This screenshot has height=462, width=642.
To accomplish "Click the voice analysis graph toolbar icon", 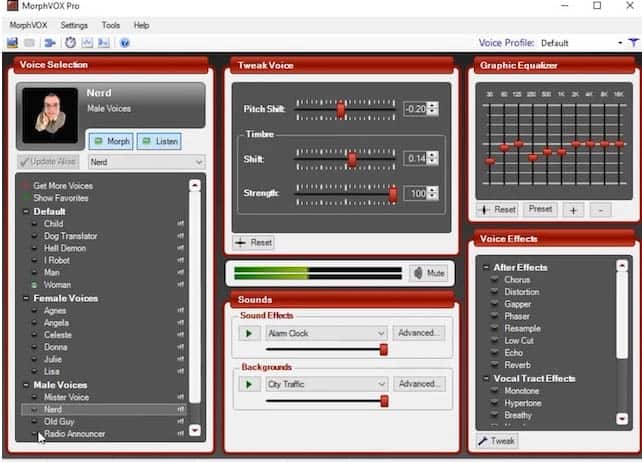I will tap(87, 43).
